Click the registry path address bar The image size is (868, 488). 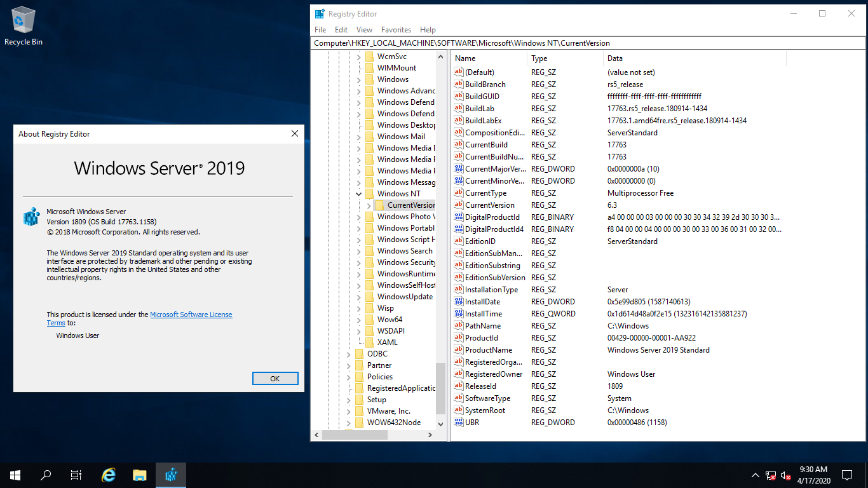coord(588,43)
